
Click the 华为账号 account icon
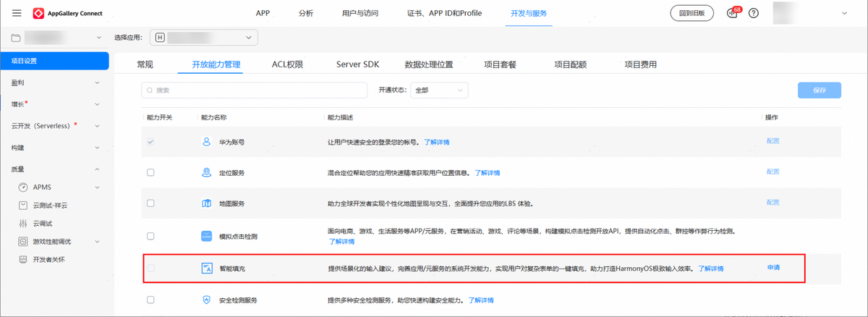pos(205,142)
